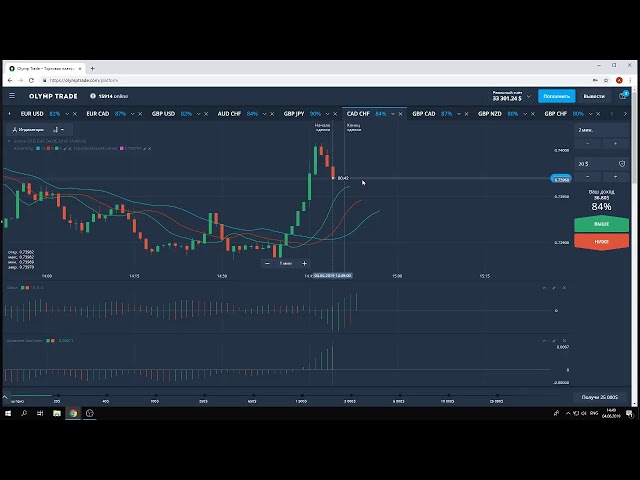Open the Индикаторы indicators dropdown
Viewport: 640px width, 480px height.
[x=28, y=129]
